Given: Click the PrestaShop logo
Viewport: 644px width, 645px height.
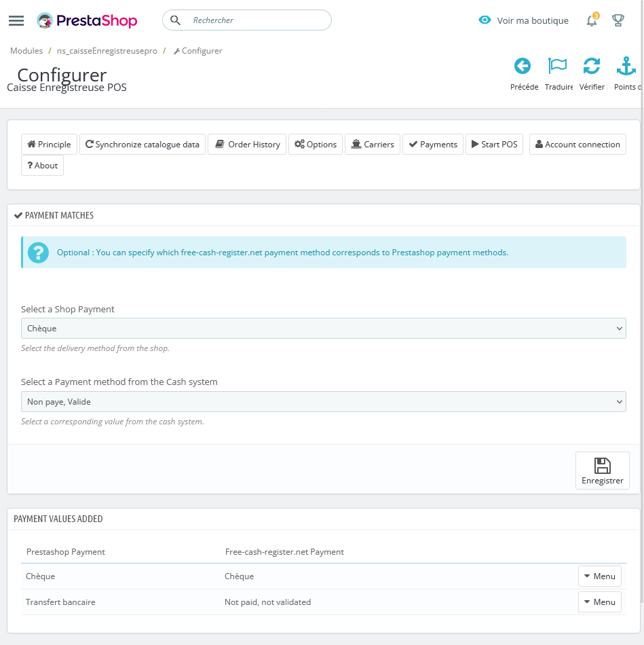Looking at the screenshot, I should 87,20.
